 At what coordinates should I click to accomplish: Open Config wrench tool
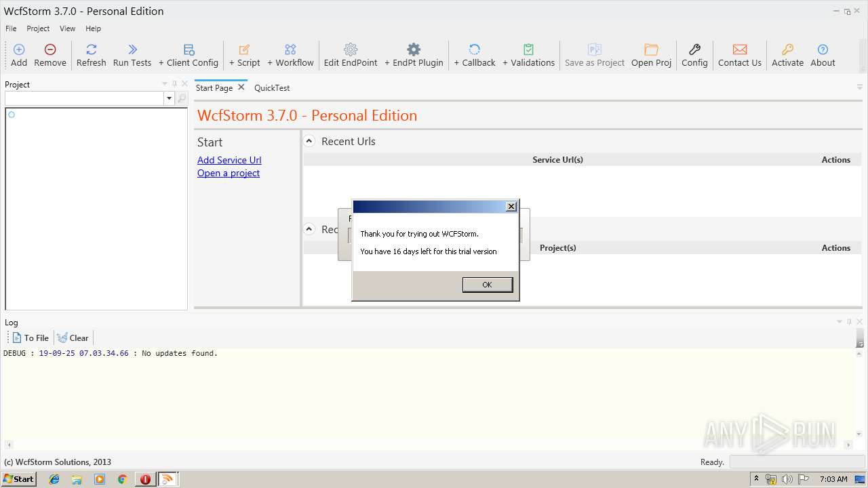694,55
